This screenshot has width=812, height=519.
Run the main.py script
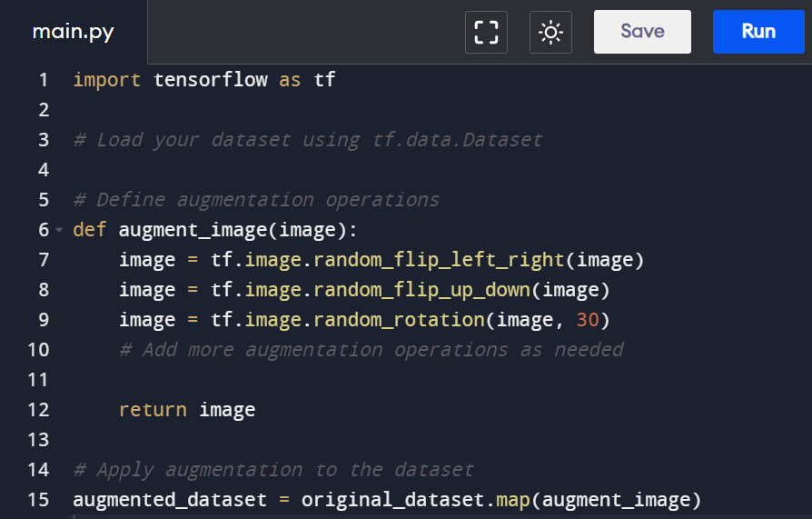click(x=758, y=32)
